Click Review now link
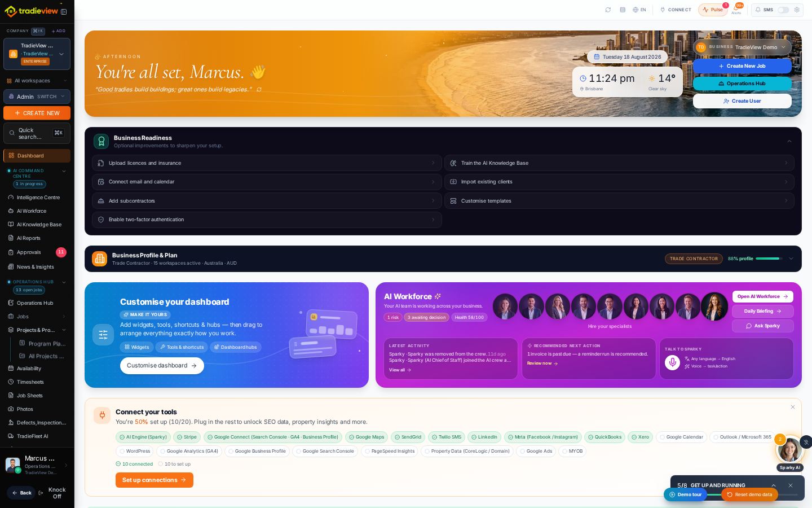 (x=542, y=364)
